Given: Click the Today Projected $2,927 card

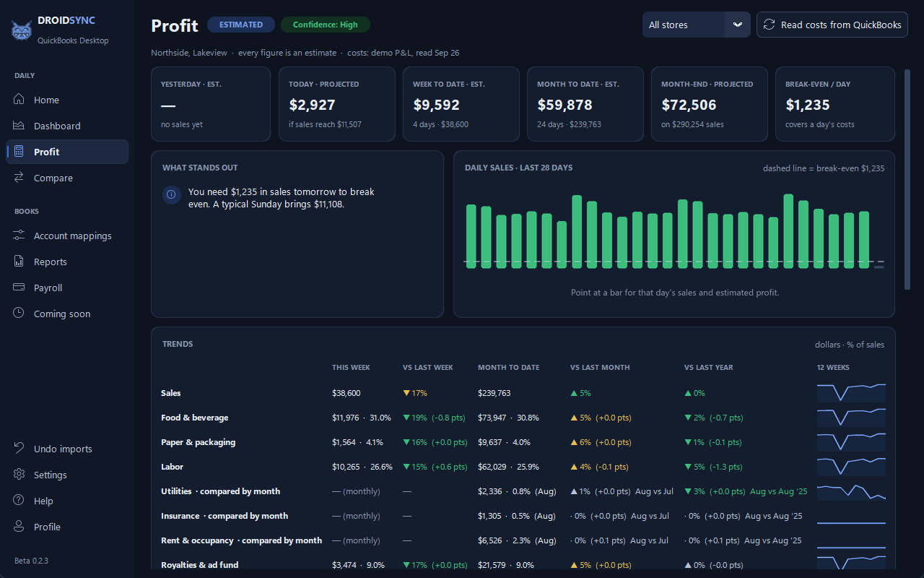Looking at the screenshot, I should tap(336, 104).
